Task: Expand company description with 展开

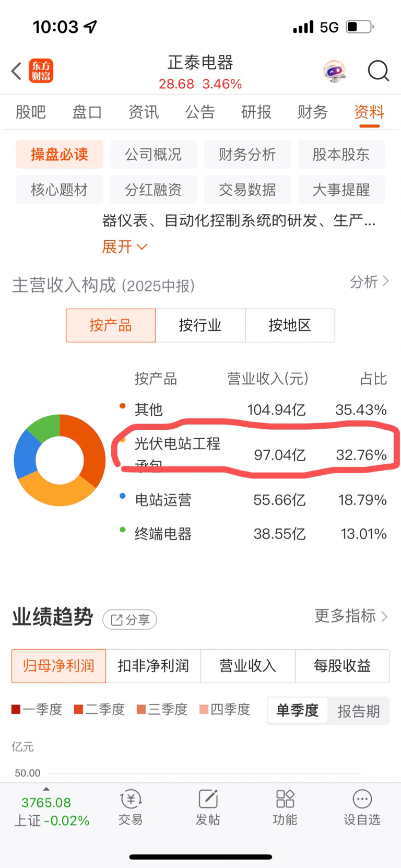Action: [x=125, y=247]
